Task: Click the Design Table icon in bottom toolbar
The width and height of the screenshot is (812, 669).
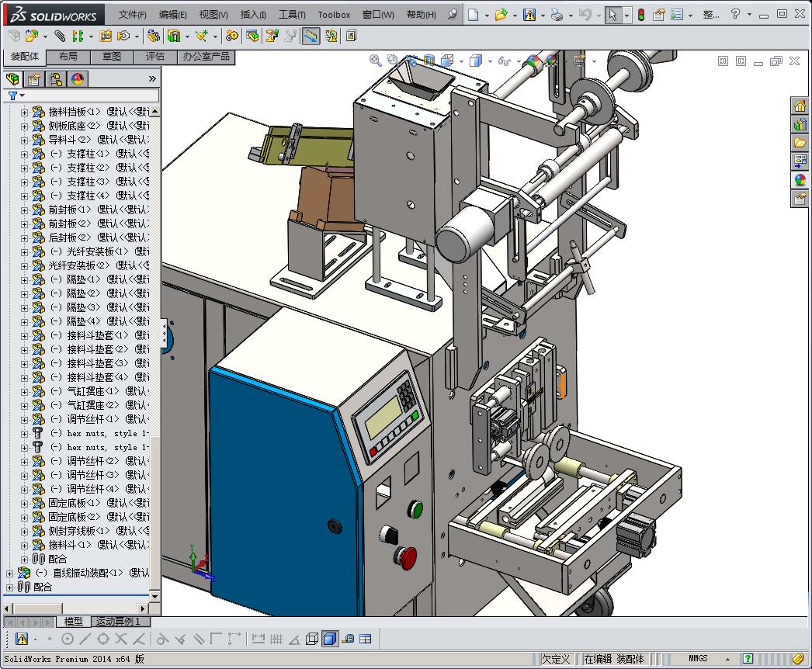Action: point(366,639)
